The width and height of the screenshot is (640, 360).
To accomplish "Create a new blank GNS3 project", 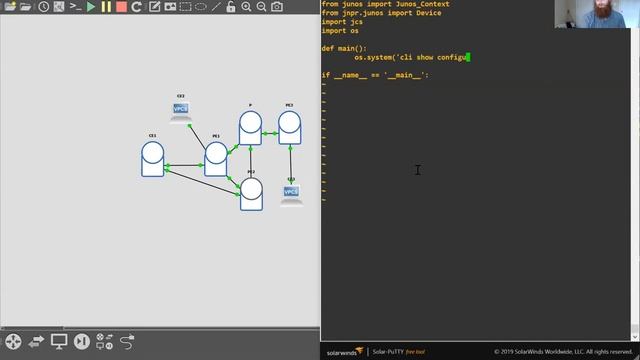I will pos(10,6).
